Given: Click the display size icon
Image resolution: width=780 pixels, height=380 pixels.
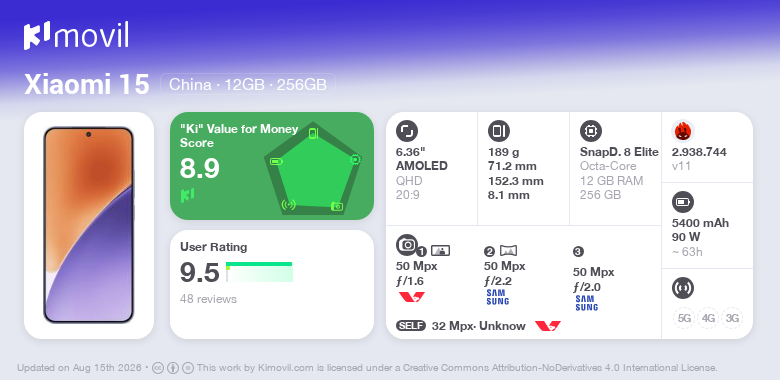Looking at the screenshot, I should [x=406, y=131].
